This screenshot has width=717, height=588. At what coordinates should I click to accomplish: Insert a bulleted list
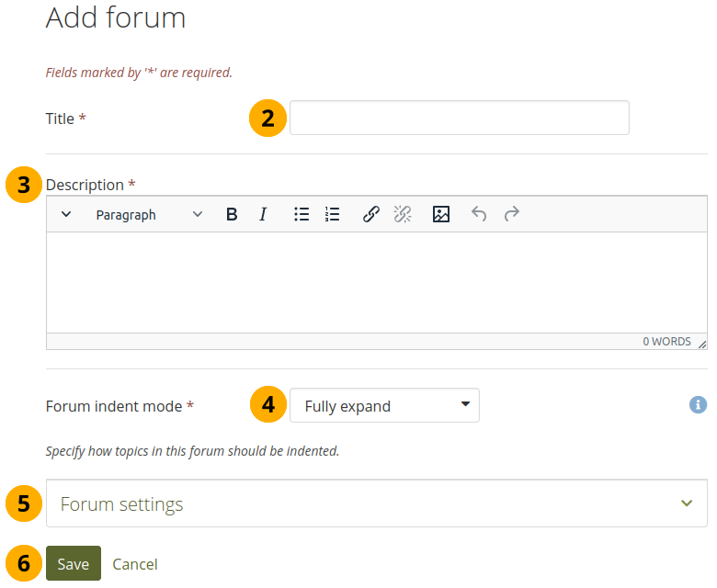point(302,214)
